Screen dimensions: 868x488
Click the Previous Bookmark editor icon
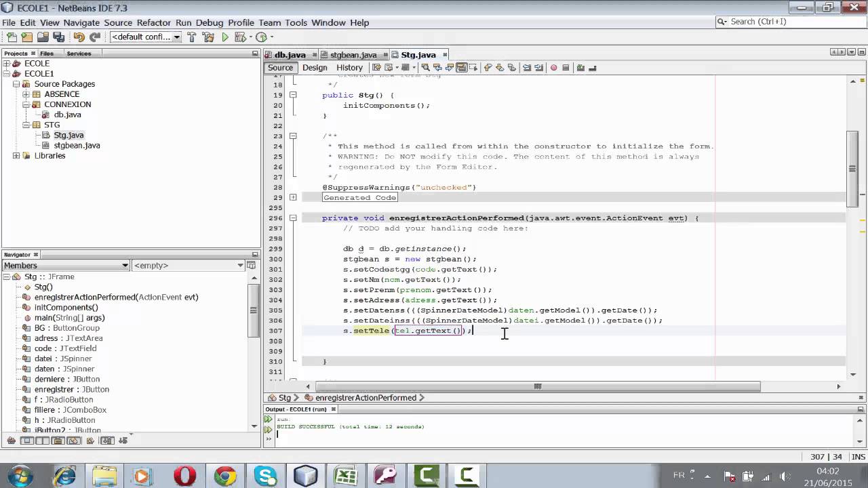tap(488, 68)
